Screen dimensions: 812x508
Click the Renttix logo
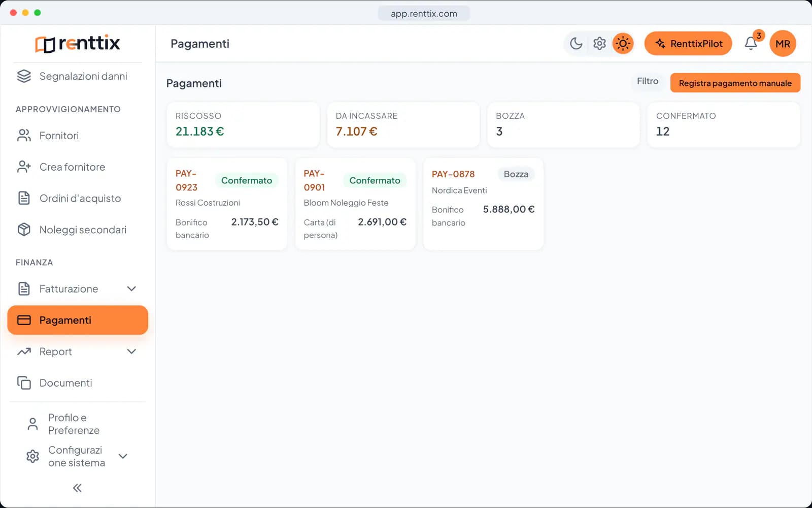pyautogui.click(x=78, y=44)
